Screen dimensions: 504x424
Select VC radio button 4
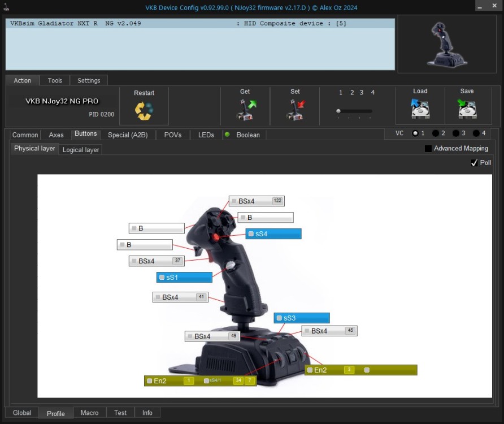(x=476, y=133)
